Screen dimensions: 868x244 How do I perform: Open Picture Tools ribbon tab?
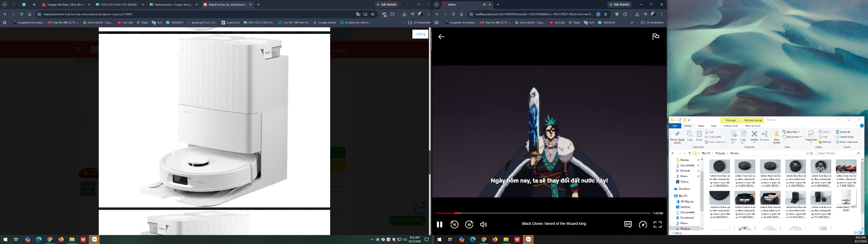(731, 126)
